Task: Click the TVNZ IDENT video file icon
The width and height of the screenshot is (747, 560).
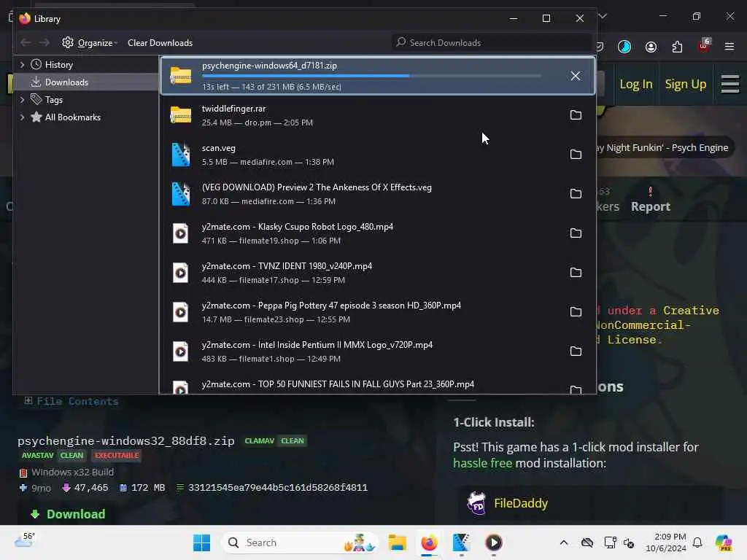Action: [181, 273]
